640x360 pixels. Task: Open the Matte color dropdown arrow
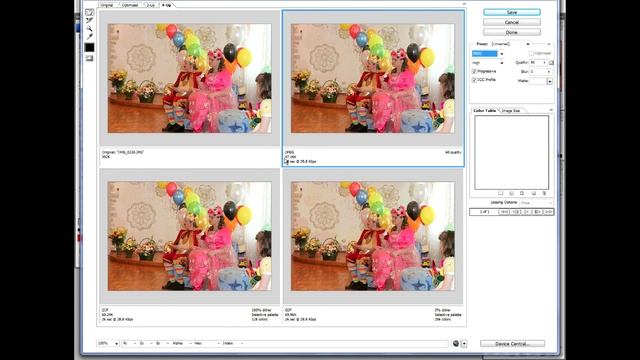(x=550, y=81)
